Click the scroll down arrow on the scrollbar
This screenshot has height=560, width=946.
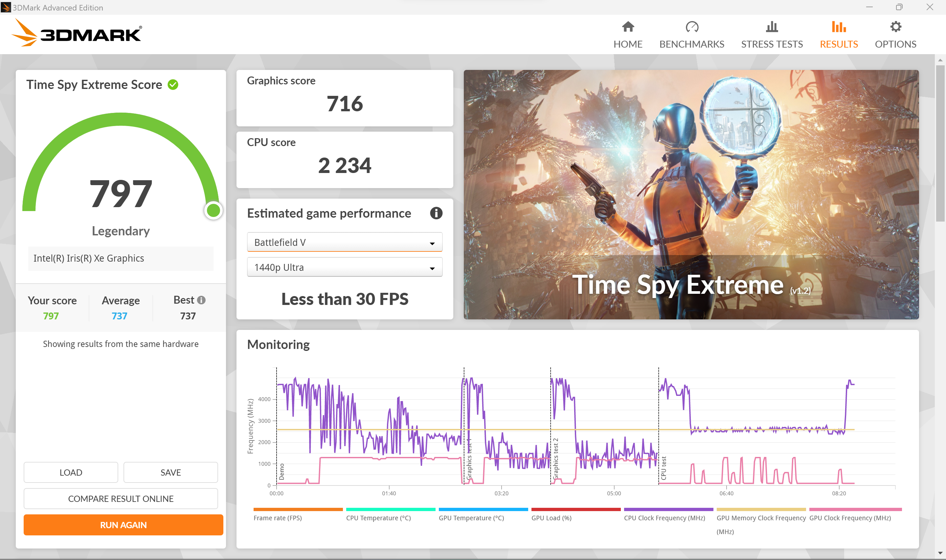(x=940, y=553)
